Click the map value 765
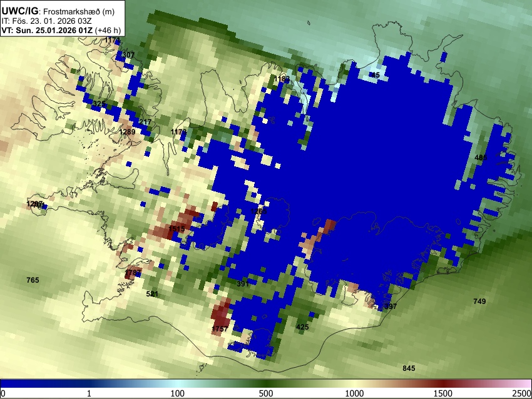The width and height of the screenshot is (532, 399). pos(33,280)
